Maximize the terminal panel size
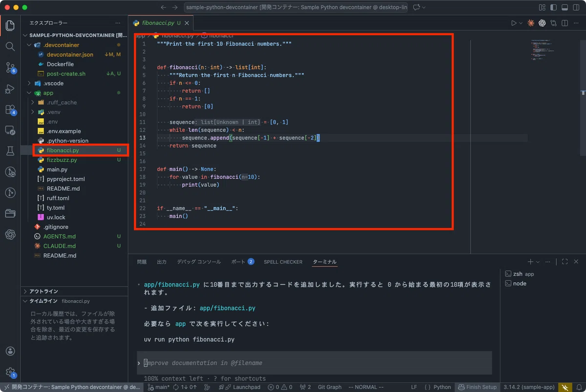586x392 pixels. [x=565, y=262]
